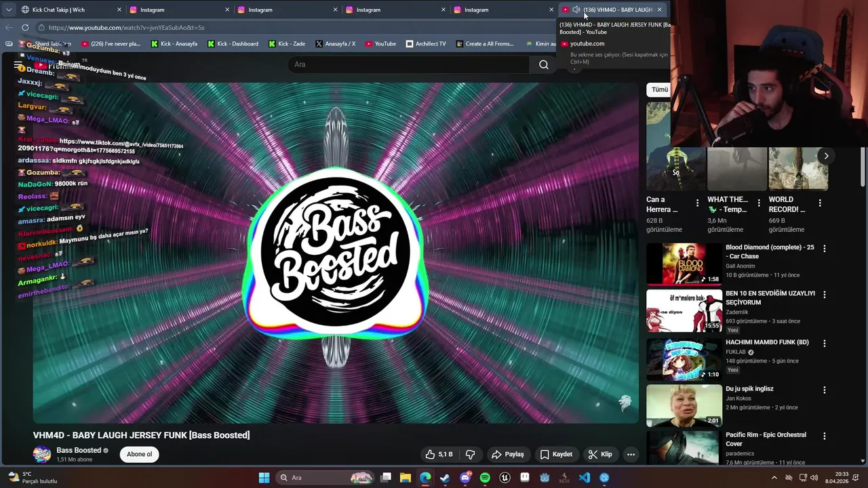Play the BEN 10 video thumbnail
Viewport: 868px width, 488px height.
tap(684, 310)
